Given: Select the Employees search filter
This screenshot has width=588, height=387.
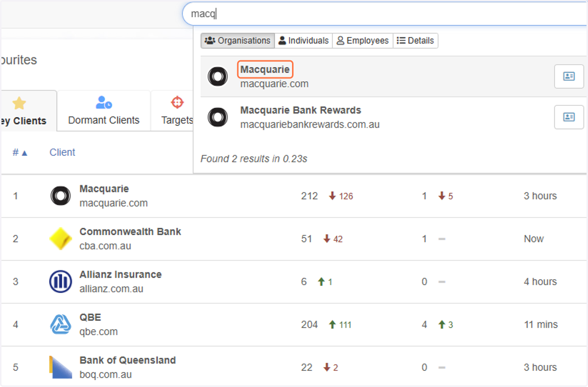Looking at the screenshot, I should tap(363, 41).
